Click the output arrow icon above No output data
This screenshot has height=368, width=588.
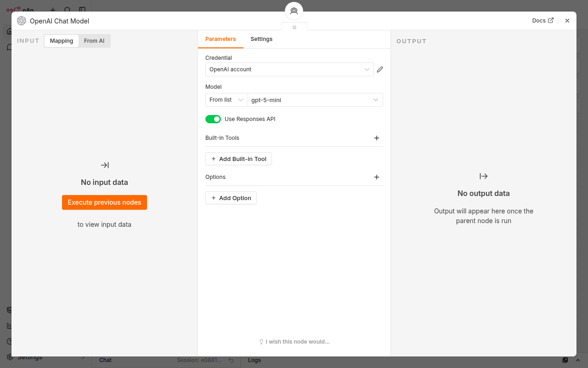coord(484,176)
